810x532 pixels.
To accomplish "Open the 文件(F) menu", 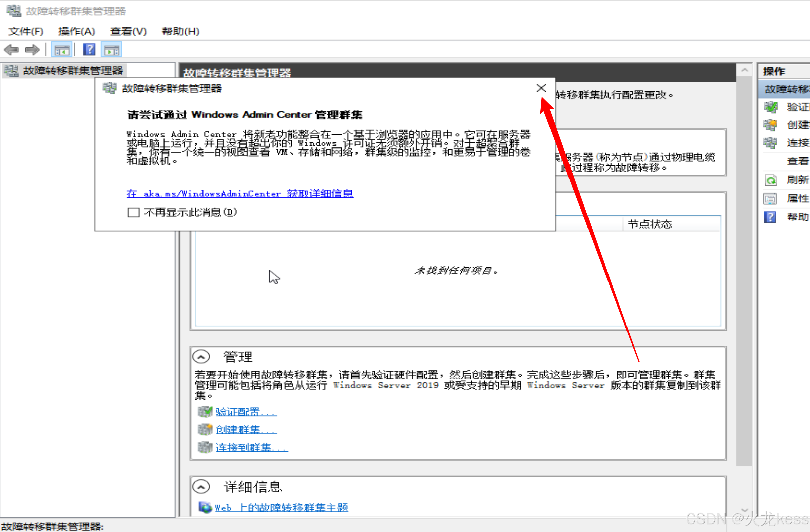I will coord(26,31).
